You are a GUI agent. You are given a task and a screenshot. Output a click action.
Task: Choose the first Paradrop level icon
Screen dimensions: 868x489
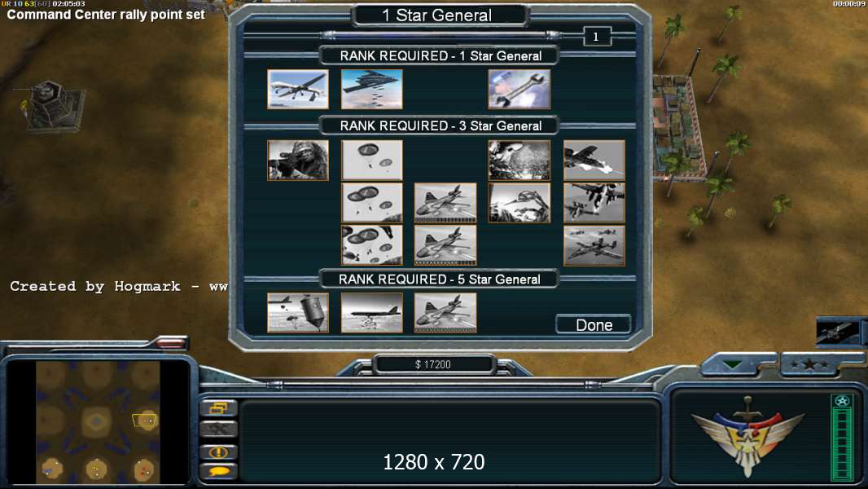click(x=371, y=160)
